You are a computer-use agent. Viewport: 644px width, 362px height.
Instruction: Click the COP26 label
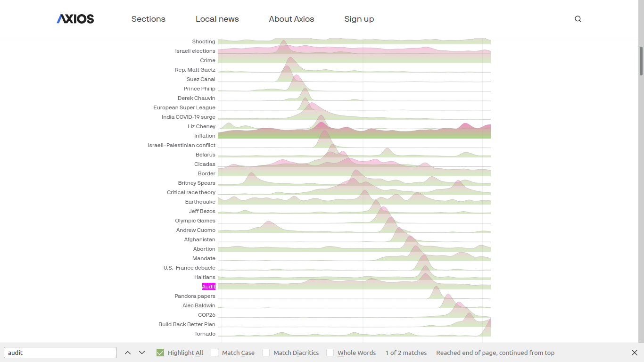[206, 315]
